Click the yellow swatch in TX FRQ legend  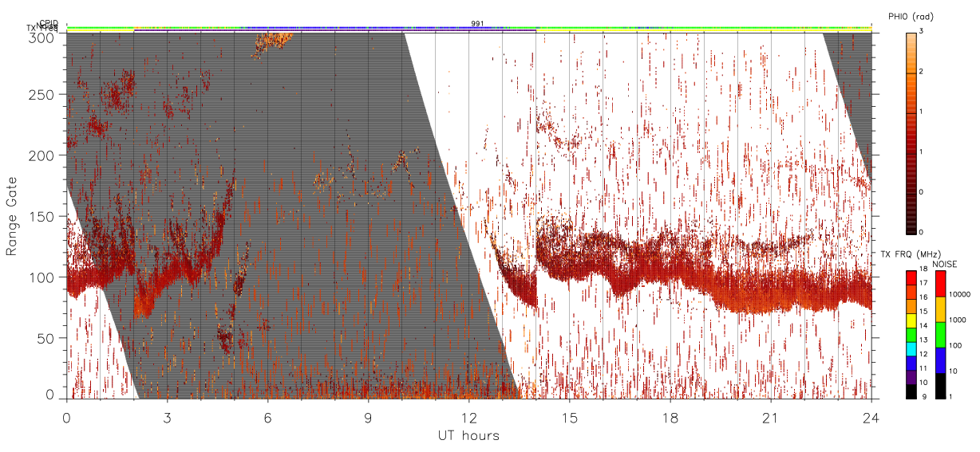click(x=911, y=320)
